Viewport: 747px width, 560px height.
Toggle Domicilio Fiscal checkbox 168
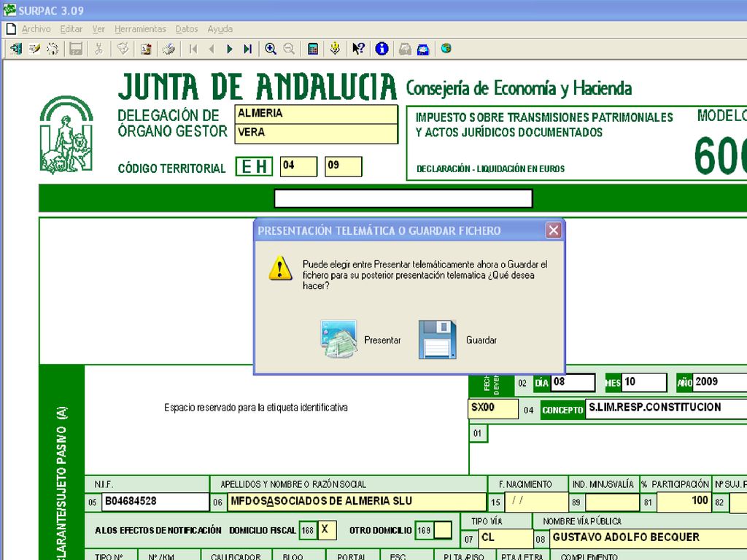click(326, 530)
